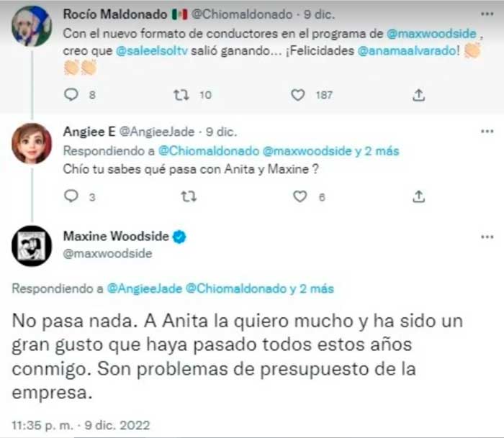The image size is (504, 438).
Task: Click the @AngieeJade link in Maxine's reply
Action: tap(144, 288)
